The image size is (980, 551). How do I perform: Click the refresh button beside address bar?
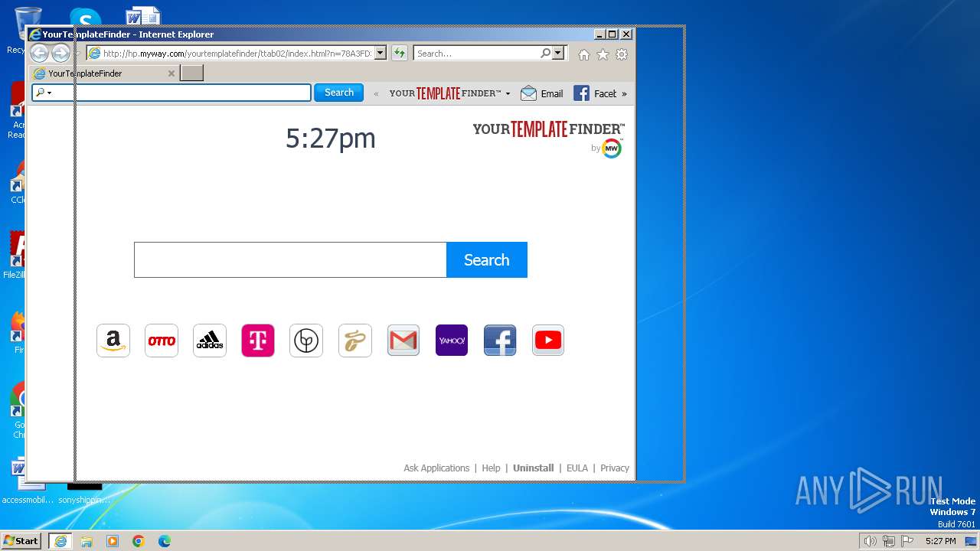click(400, 53)
